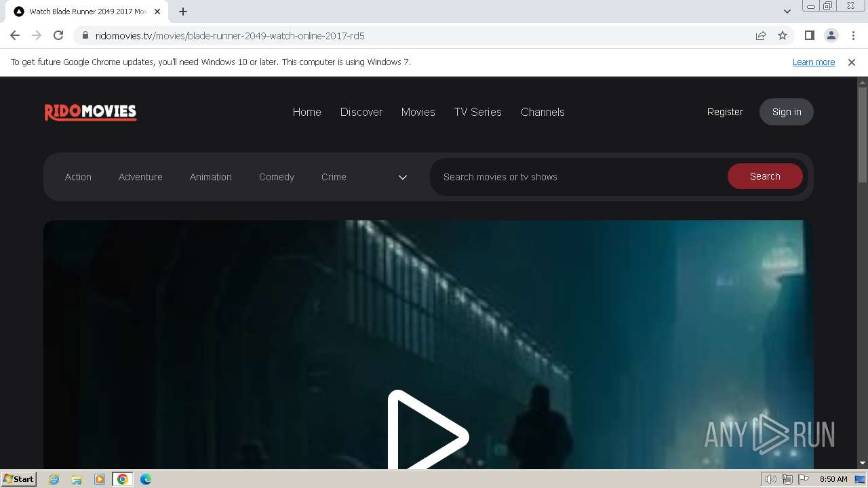Click the vertical scrollbar thumb
The width and height of the screenshot is (868, 488).
coord(863,134)
